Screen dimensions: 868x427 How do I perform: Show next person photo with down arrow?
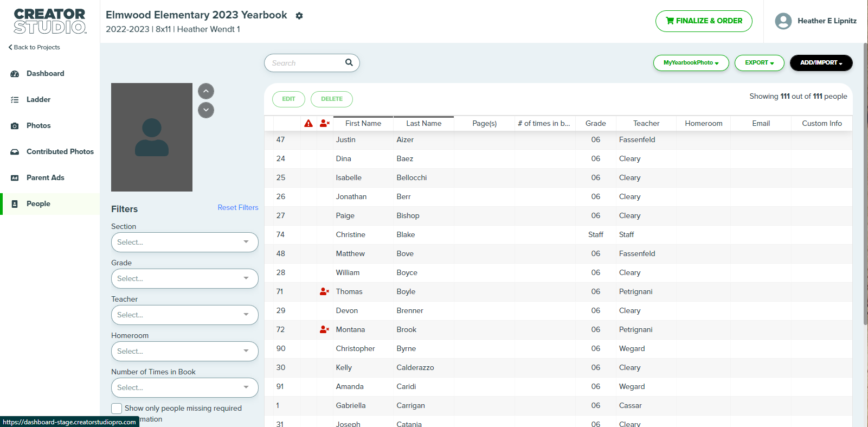coord(206,110)
